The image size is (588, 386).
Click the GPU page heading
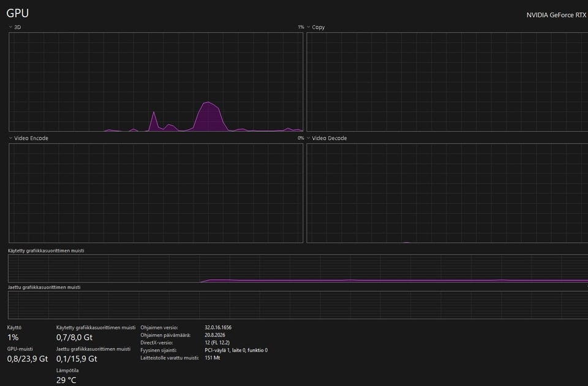coord(18,13)
